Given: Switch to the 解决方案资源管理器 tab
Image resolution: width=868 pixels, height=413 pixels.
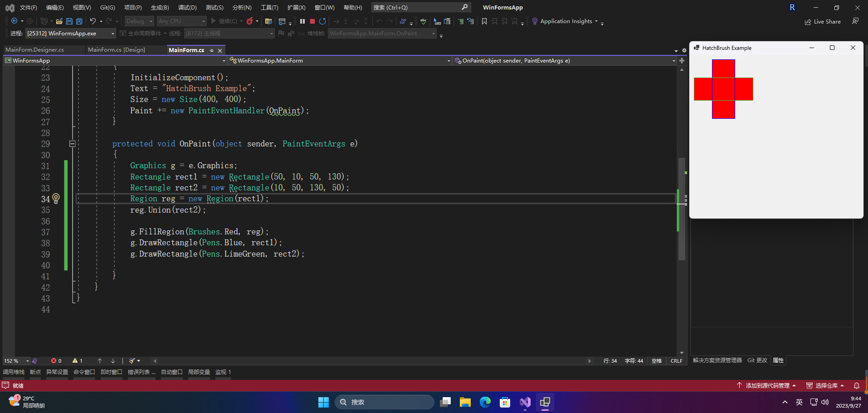Looking at the screenshot, I should click(717, 360).
